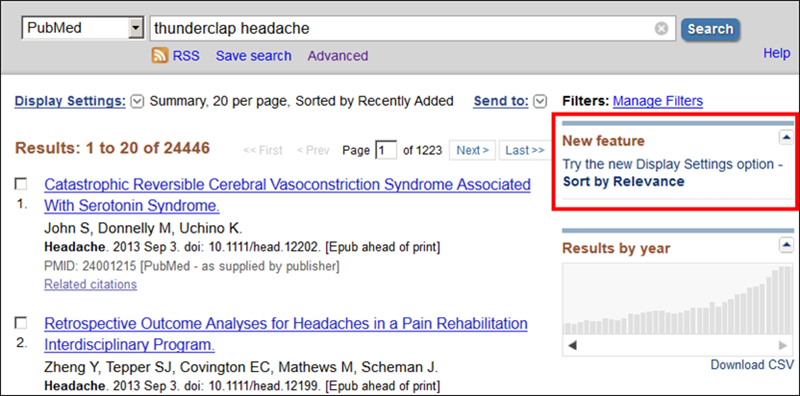Move results by year chart right
The image size is (800, 396).
pos(783,345)
